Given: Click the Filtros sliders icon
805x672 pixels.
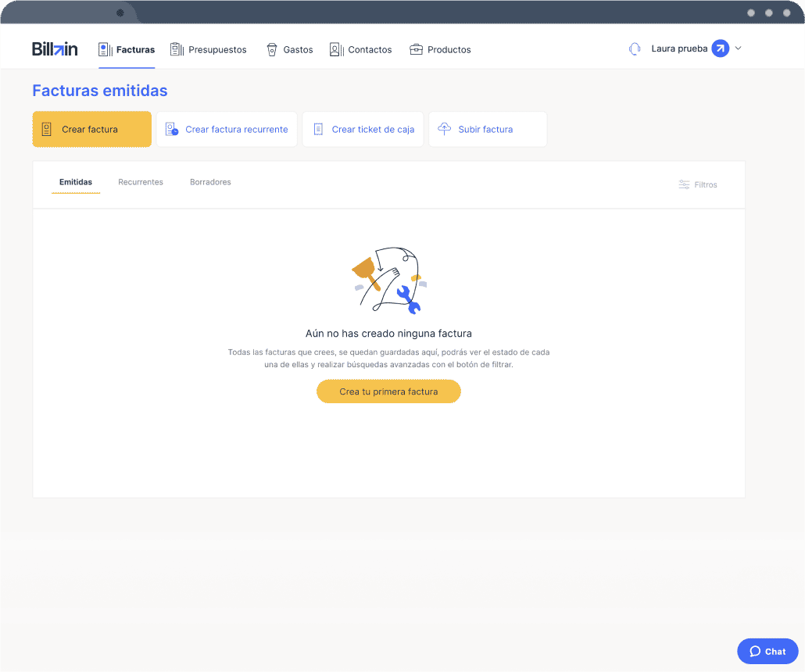Looking at the screenshot, I should (685, 185).
